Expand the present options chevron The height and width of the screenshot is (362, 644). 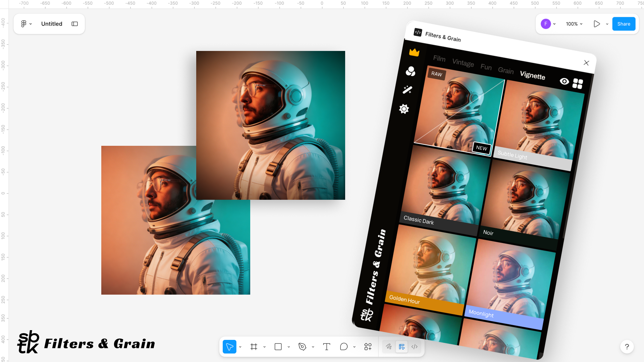pyautogui.click(x=607, y=24)
